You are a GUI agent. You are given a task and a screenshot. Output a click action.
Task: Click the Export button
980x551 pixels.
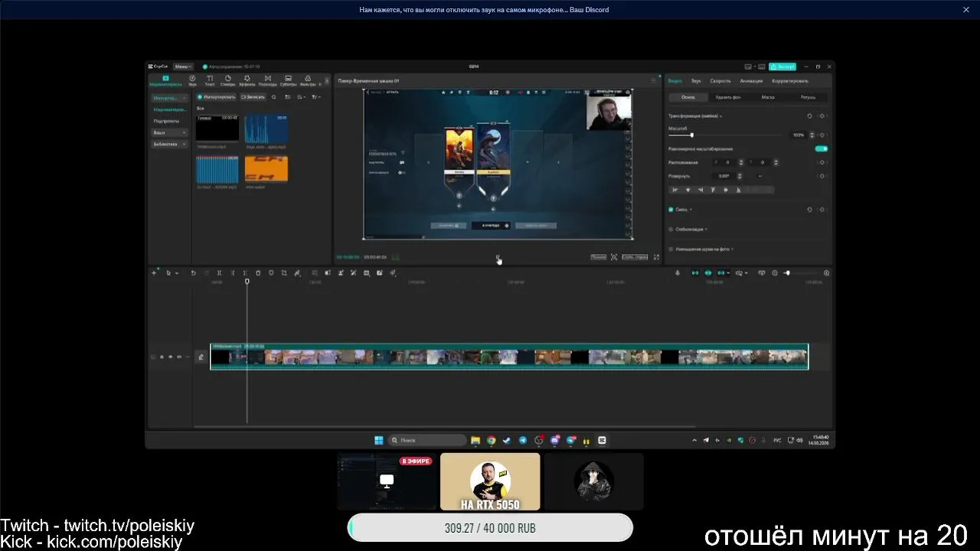point(782,67)
